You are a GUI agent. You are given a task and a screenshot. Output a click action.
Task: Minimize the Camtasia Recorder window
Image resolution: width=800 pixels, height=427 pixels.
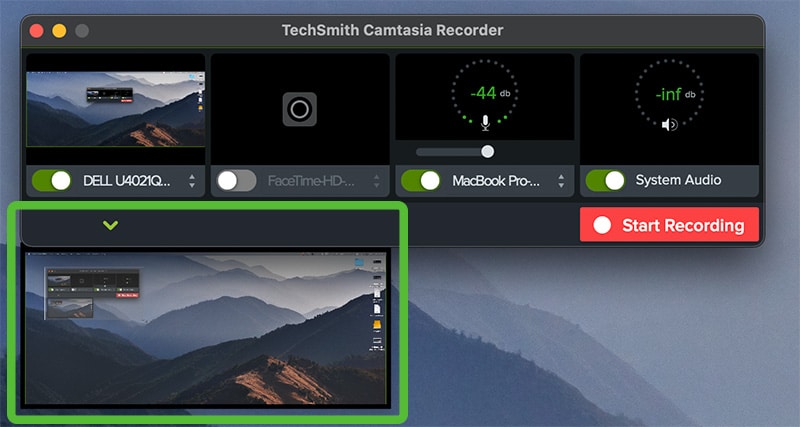point(59,31)
